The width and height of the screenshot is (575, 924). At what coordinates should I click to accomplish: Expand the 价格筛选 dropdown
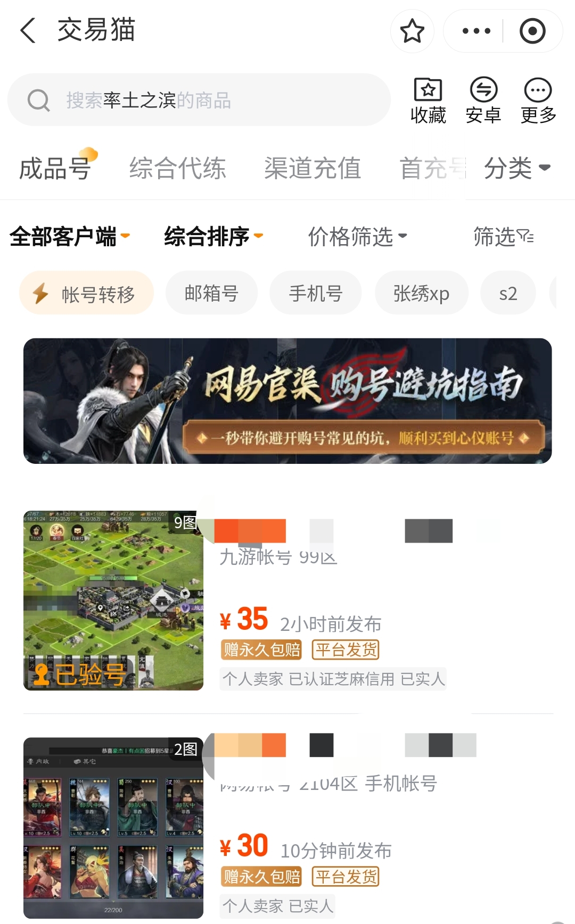pyautogui.click(x=357, y=236)
